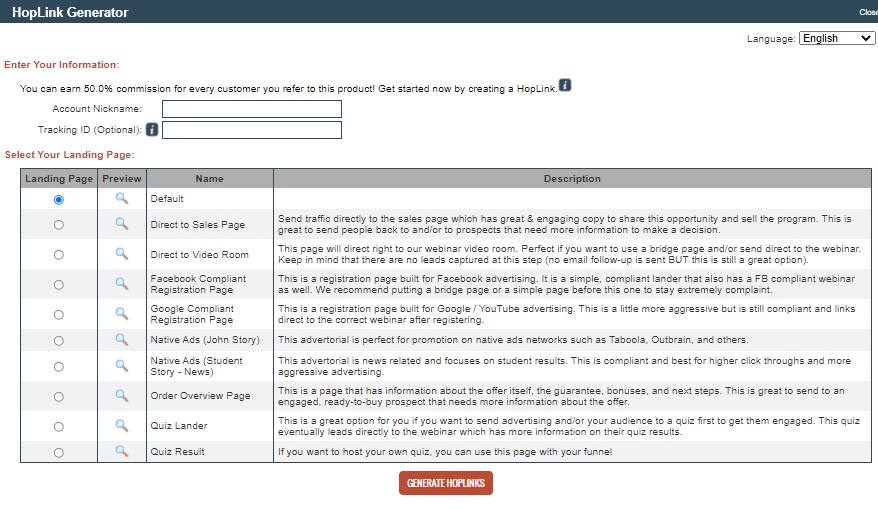Click the HopLink Generator title
The image size is (878, 509).
click(70, 12)
